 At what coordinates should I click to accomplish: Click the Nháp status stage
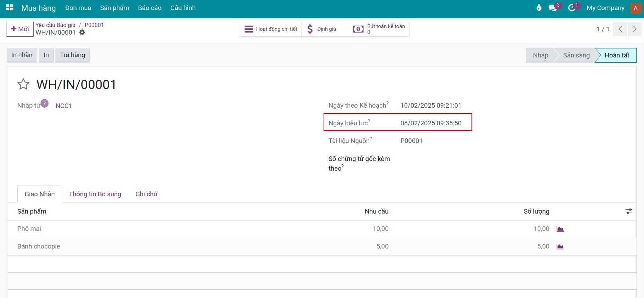point(540,55)
